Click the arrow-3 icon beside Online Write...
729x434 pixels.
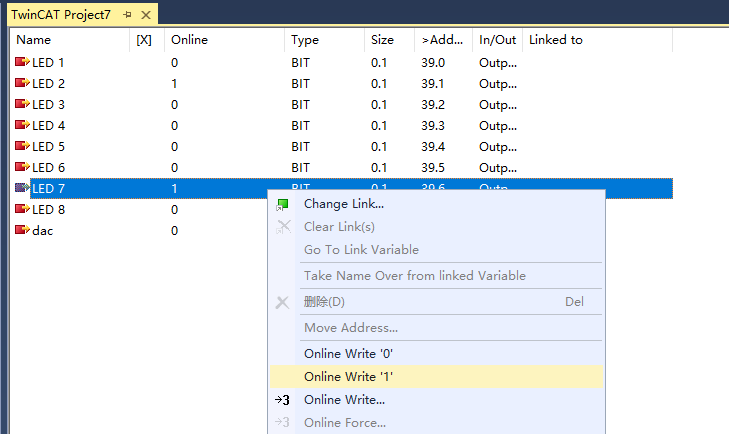click(x=282, y=400)
